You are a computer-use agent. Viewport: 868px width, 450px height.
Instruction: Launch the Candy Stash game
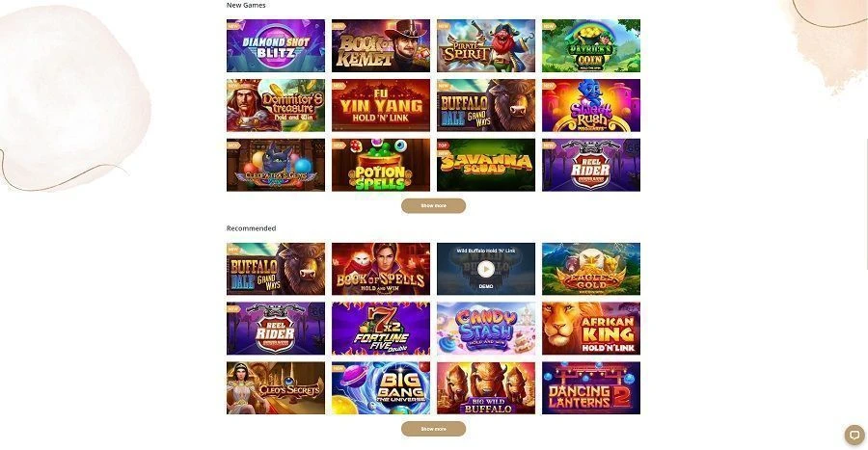pyautogui.click(x=486, y=329)
